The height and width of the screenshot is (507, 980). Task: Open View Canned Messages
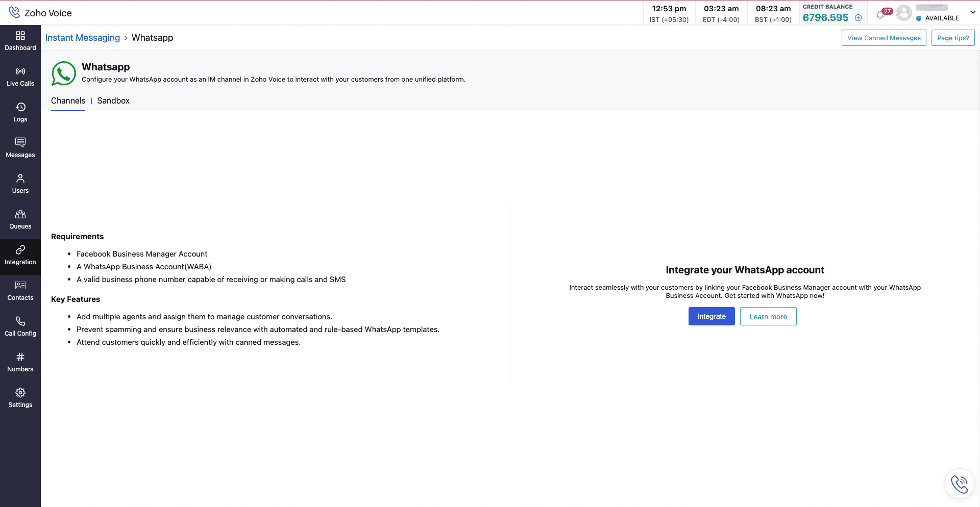click(884, 38)
